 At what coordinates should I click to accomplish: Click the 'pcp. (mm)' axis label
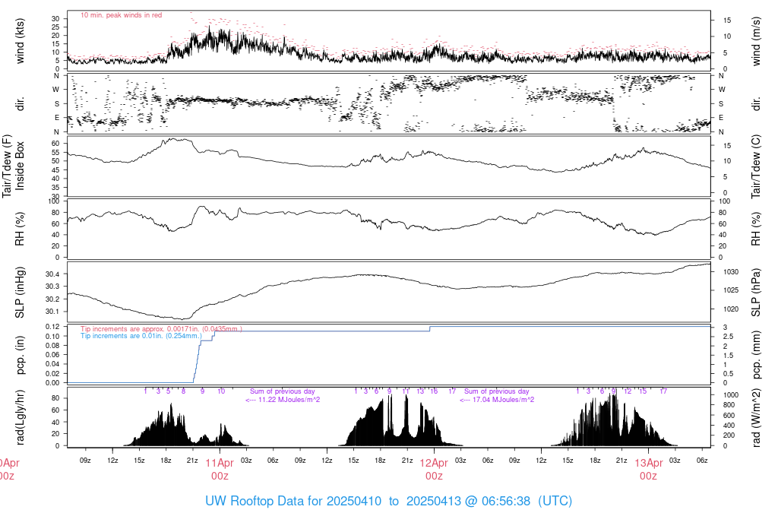[x=756, y=355]
